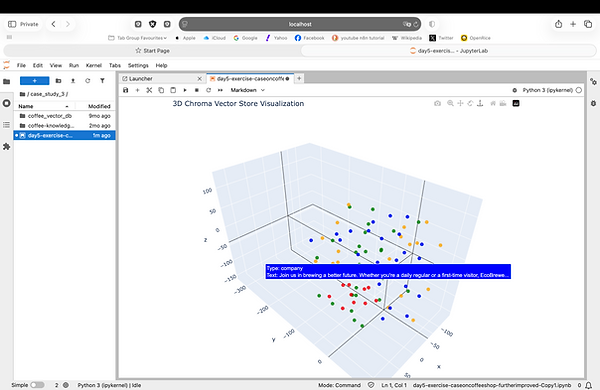Open the Markdown cell type dropdown
This screenshot has height=390, width=600.
(247, 90)
